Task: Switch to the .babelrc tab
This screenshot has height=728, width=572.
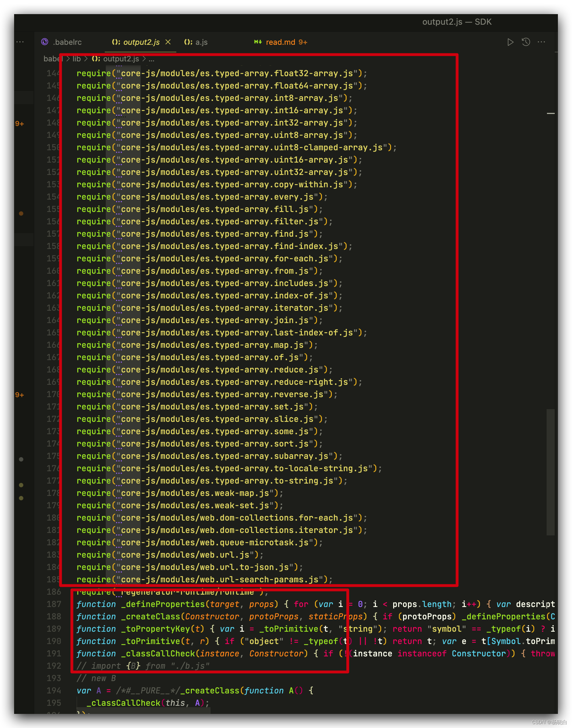Action: point(62,42)
